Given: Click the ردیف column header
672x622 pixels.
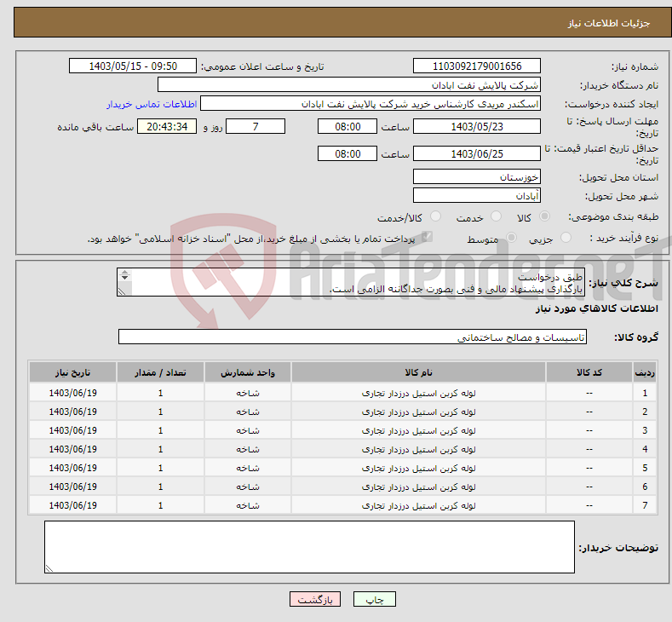Looking at the screenshot, I should click(x=645, y=372).
